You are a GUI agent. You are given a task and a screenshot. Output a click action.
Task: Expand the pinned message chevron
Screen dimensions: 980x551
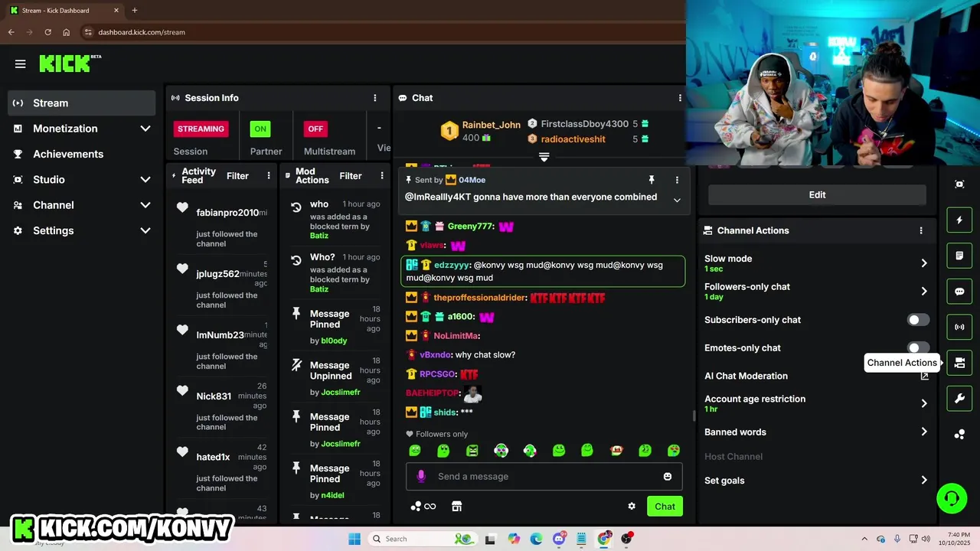click(x=677, y=200)
